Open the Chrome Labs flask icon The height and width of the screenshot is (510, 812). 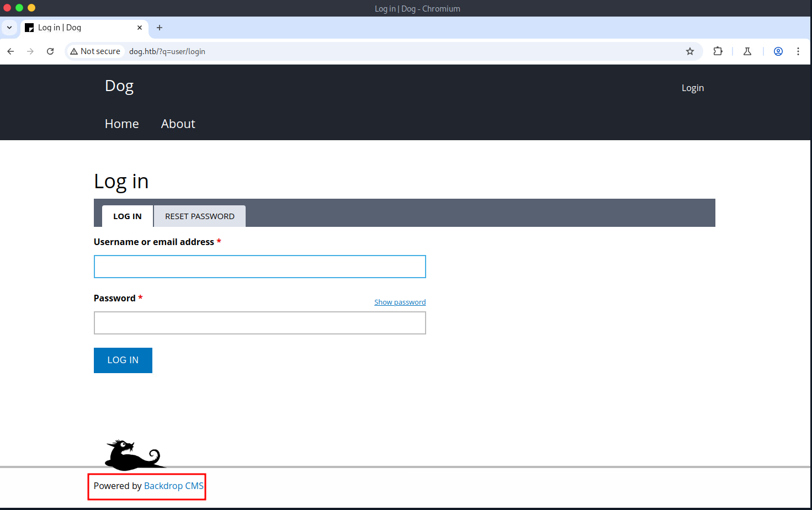(x=747, y=51)
